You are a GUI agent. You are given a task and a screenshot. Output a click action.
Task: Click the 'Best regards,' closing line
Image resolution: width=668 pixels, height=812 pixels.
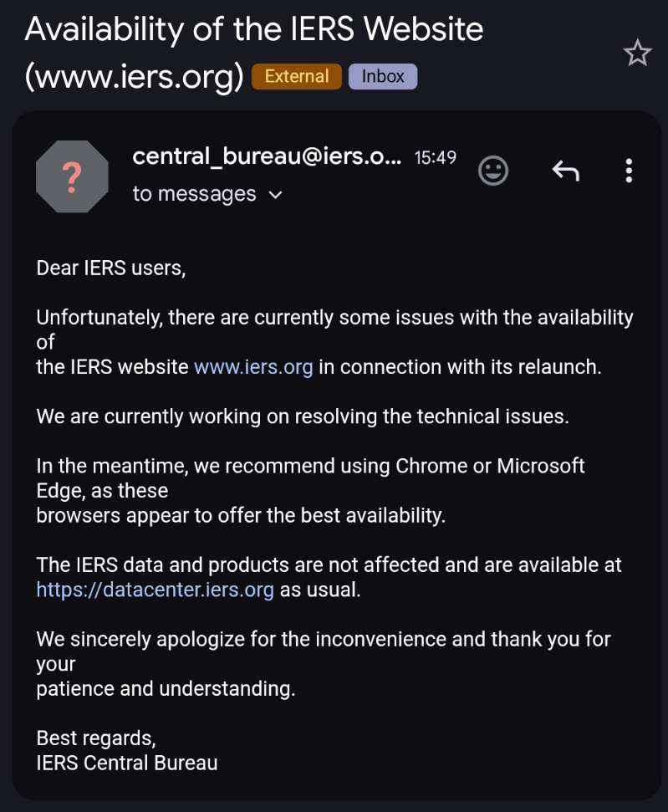click(x=96, y=738)
